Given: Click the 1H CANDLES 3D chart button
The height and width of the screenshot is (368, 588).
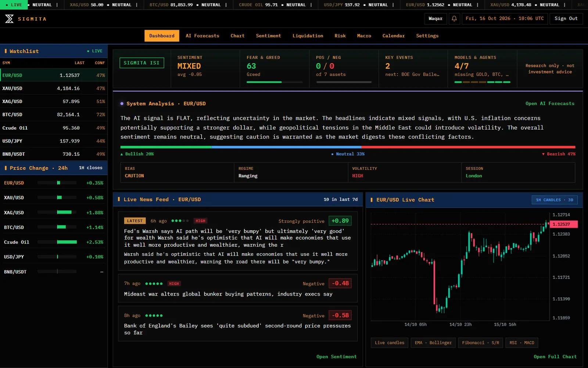Looking at the screenshot, I should [554, 200].
